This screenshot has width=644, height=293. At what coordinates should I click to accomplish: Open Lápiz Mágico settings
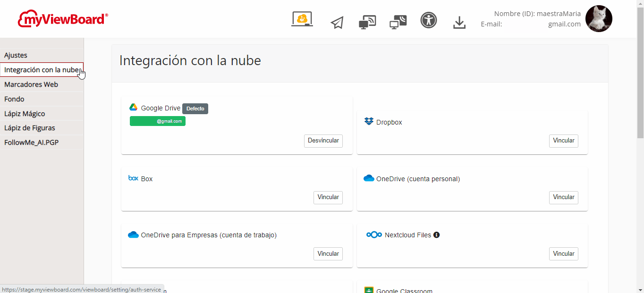[x=42, y=114]
